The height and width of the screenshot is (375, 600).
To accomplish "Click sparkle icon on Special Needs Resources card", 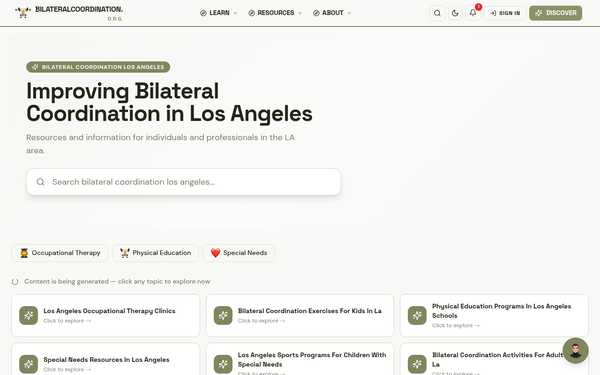I will click(29, 364).
